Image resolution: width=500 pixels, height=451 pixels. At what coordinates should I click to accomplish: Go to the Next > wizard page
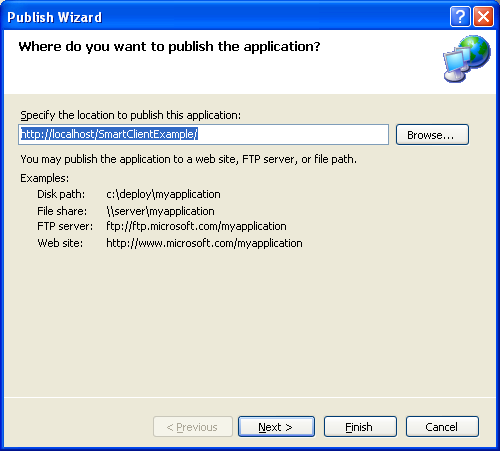point(276,426)
